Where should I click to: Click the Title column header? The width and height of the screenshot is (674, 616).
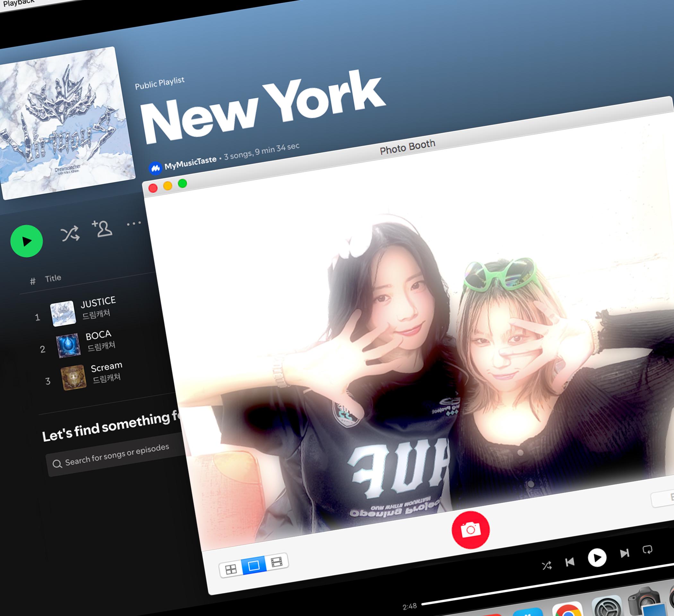(x=53, y=278)
